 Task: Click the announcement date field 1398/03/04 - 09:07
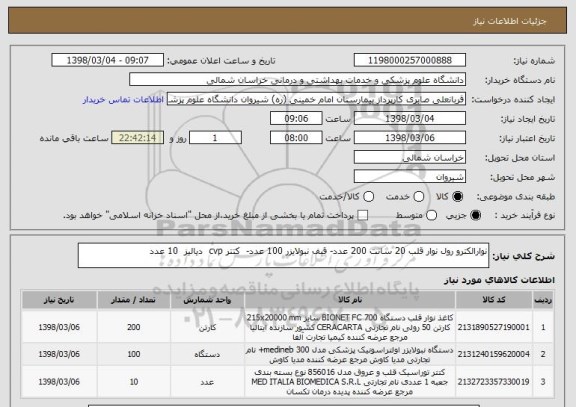[108, 60]
